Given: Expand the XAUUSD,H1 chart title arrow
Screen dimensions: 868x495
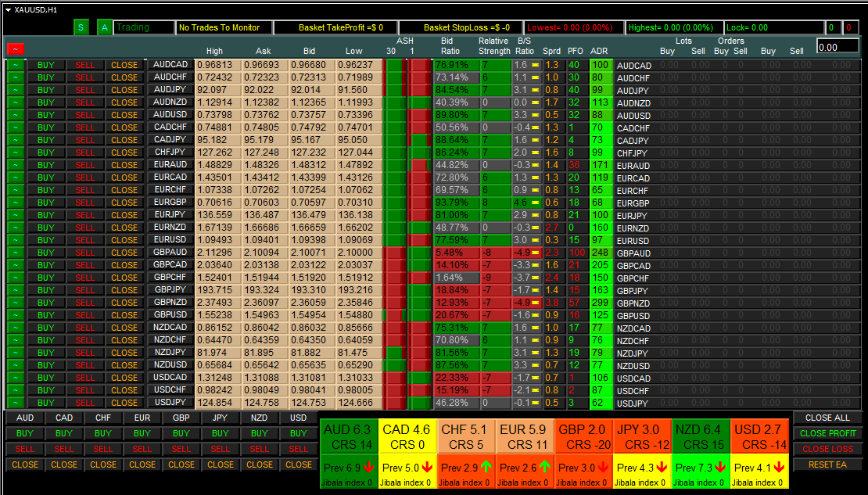Looking at the screenshot, I should (x=9, y=10).
